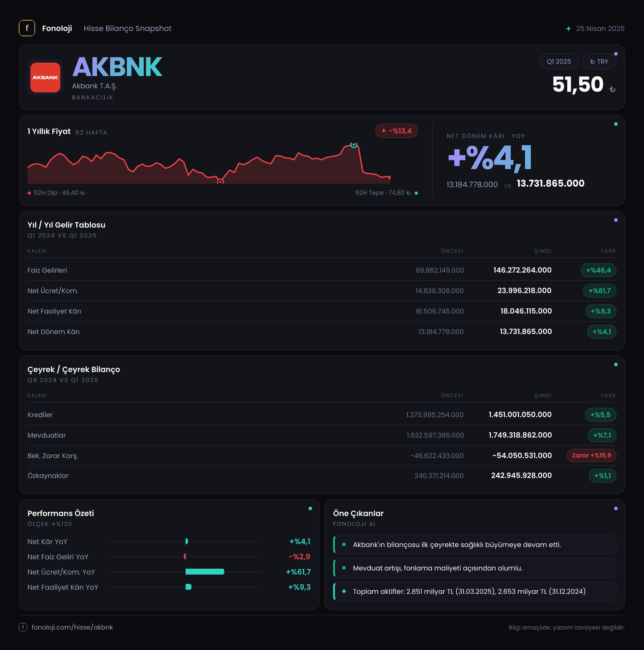Click the teal dot after 52H Tepe
Screen dimensions: 644x650
417,193
